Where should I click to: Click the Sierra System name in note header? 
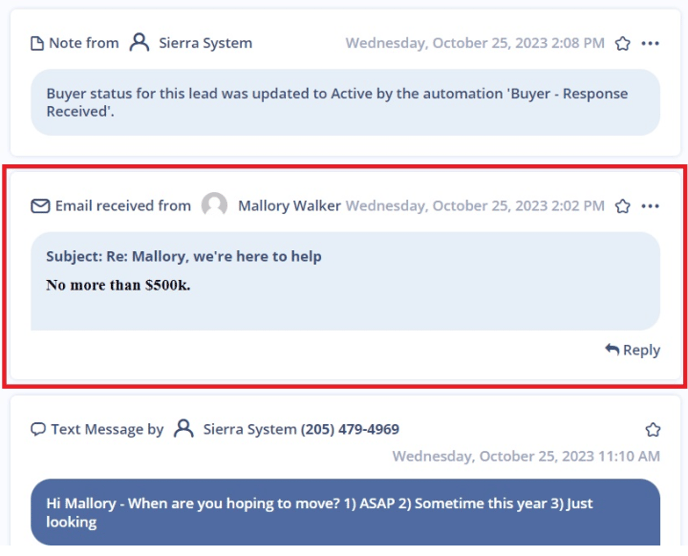(x=205, y=43)
